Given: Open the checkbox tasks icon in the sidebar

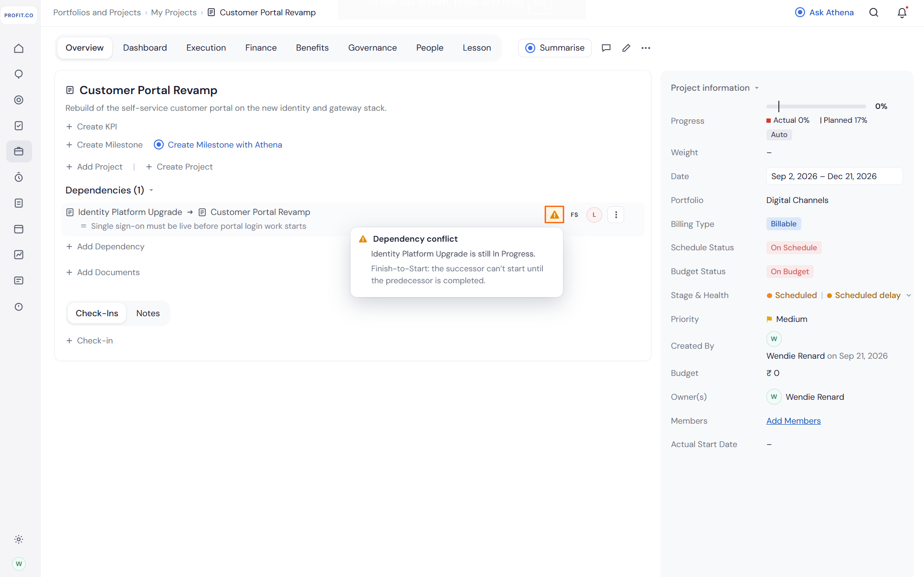Looking at the screenshot, I should [x=19, y=126].
